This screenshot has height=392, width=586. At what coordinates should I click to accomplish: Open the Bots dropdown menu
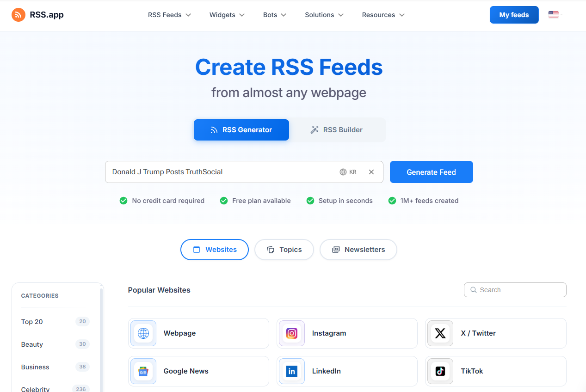coord(275,15)
